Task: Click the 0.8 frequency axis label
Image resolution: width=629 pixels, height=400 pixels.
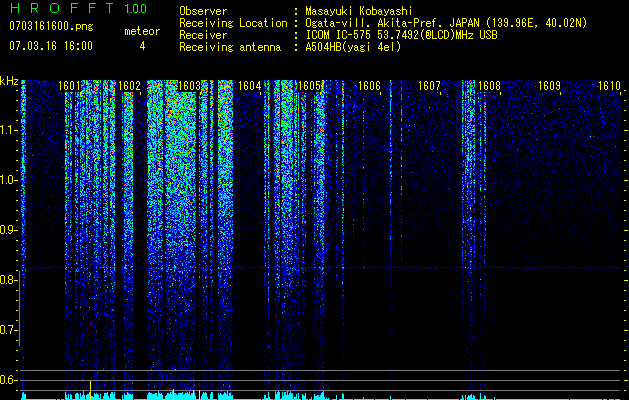Action: [9, 280]
